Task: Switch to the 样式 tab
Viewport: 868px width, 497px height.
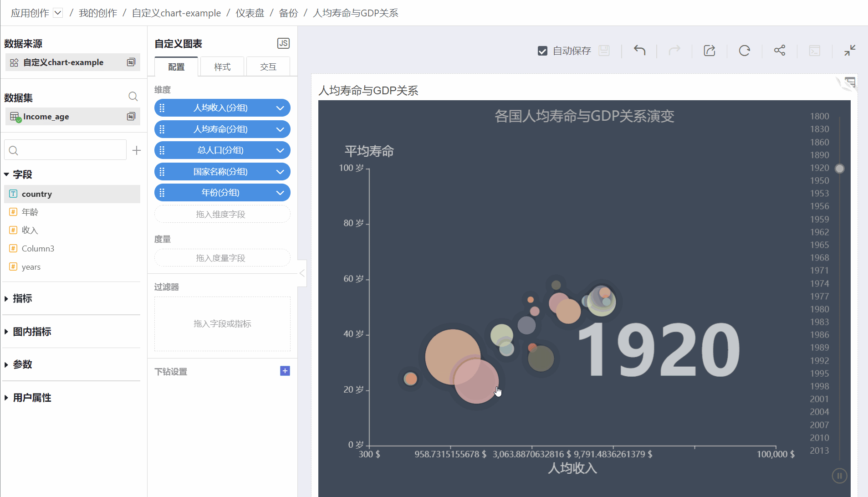Action: [222, 67]
